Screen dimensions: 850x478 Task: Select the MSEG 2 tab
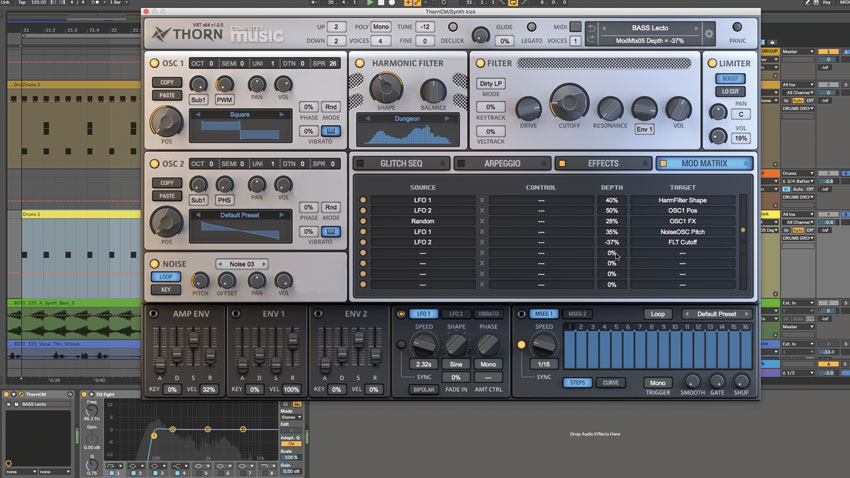tap(577, 314)
